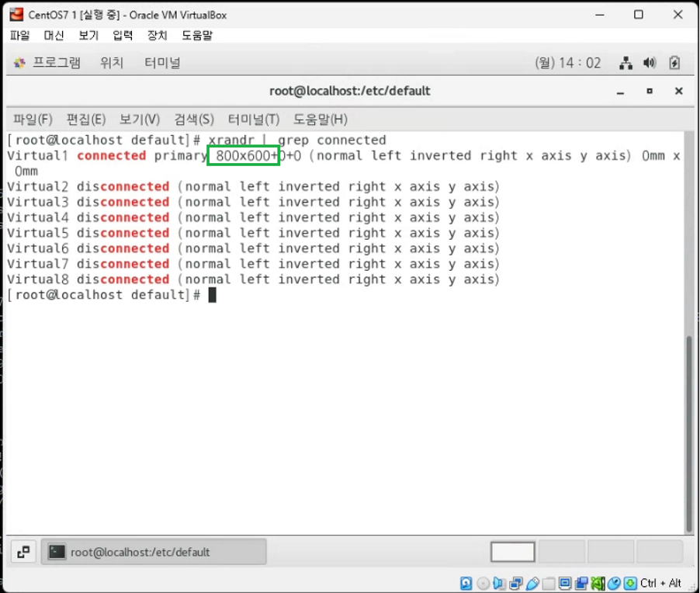Click the red connected word on Virtual1 line
Viewport: 700px width, 593px height.
[111, 156]
